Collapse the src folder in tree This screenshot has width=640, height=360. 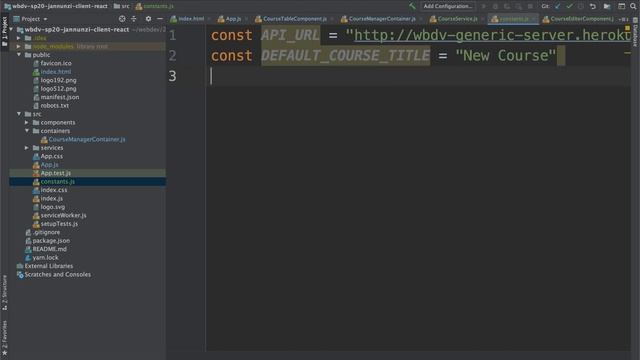click(x=19, y=114)
